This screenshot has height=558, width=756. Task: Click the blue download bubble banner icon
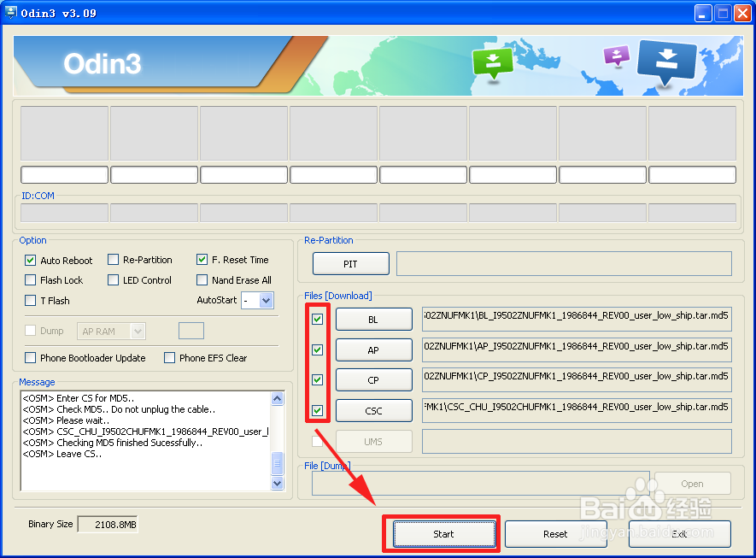coord(667,62)
